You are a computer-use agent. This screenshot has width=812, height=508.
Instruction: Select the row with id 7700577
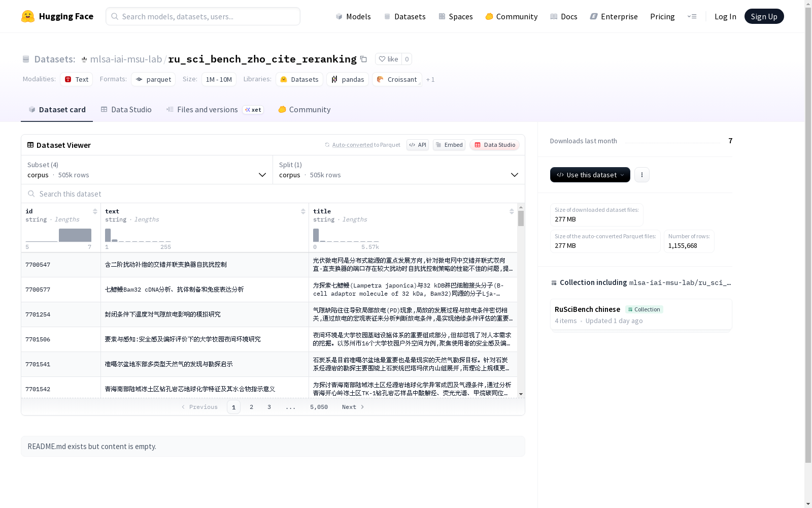pyautogui.click(x=269, y=290)
